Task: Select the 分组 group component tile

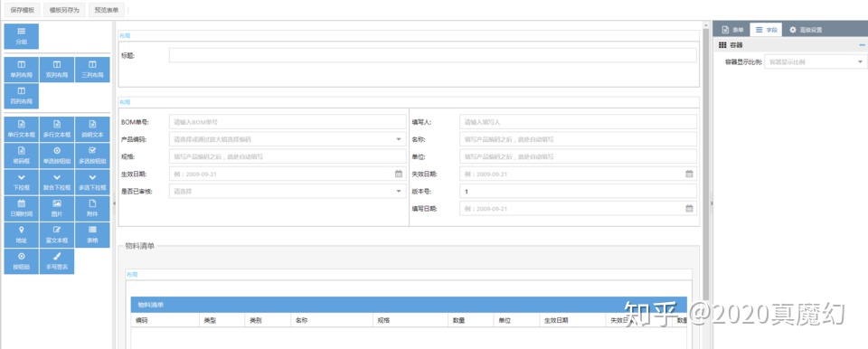Action: [21, 36]
